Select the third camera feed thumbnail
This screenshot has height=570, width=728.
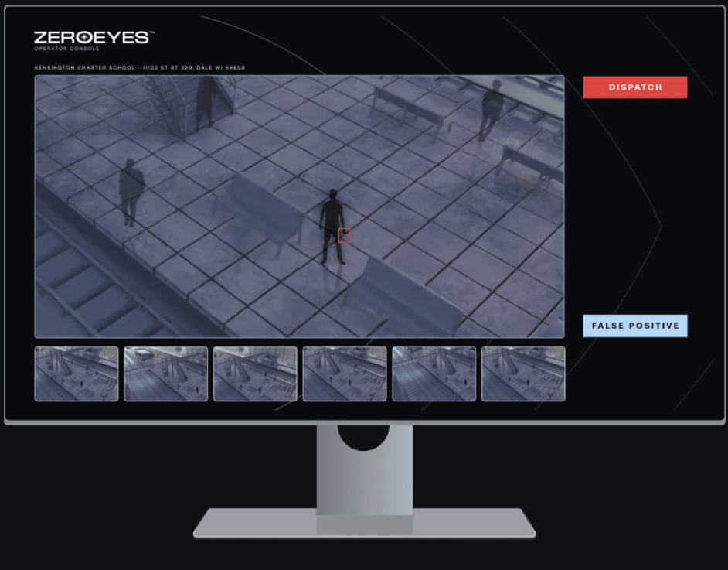tap(255, 374)
